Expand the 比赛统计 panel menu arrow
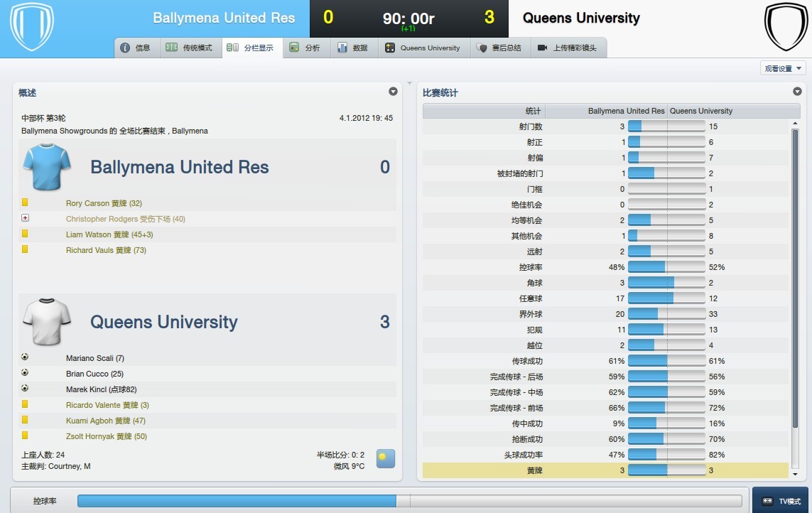 [x=797, y=91]
